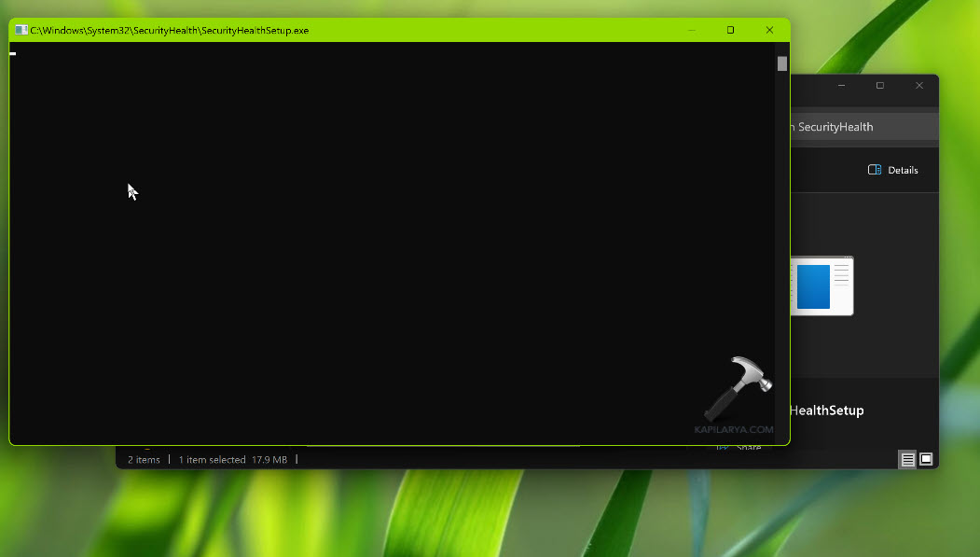Viewport: 980px width, 557px height.
Task: Minimize the SecurityHealthSetup.exe console window
Action: pos(691,30)
